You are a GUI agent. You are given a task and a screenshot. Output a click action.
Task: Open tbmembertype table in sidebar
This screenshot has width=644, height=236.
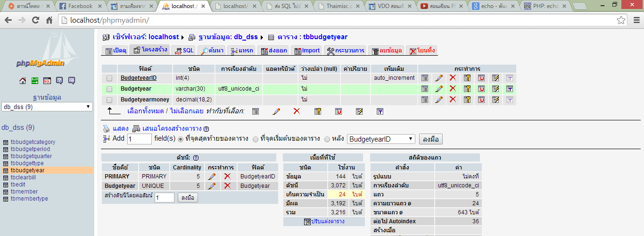pyautogui.click(x=29, y=199)
